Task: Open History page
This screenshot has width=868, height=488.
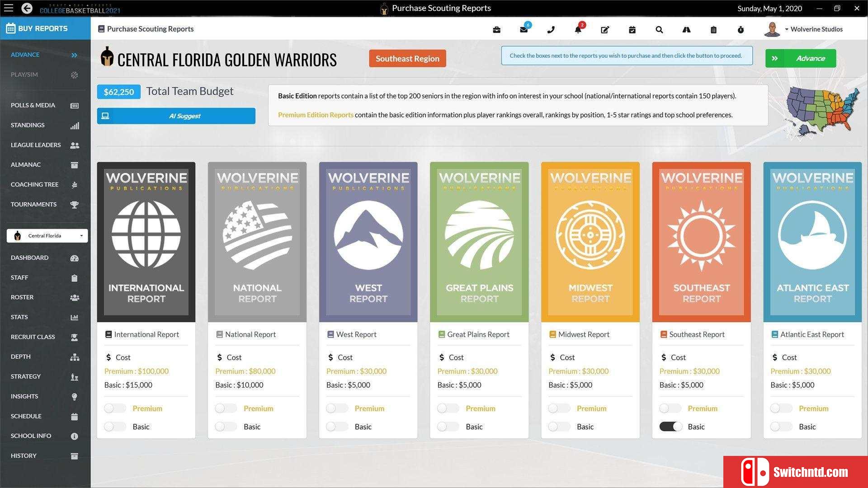Action: tap(45, 456)
